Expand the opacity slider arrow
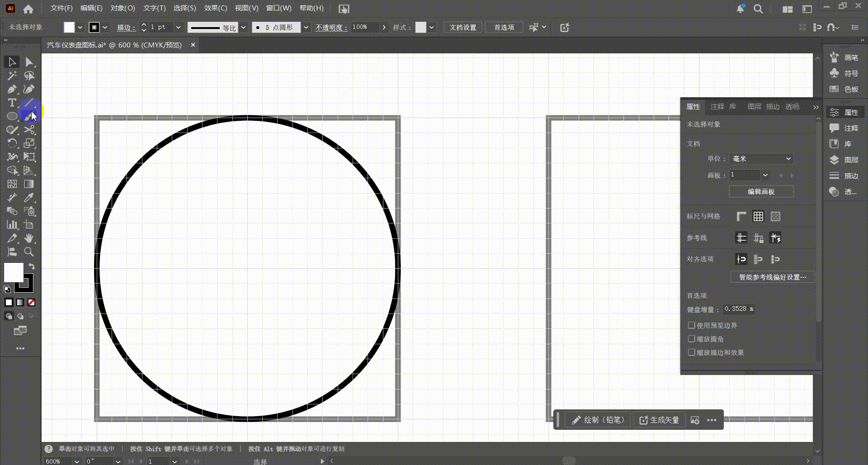Image resolution: width=868 pixels, height=465 pixels. (x=384, y=28)
